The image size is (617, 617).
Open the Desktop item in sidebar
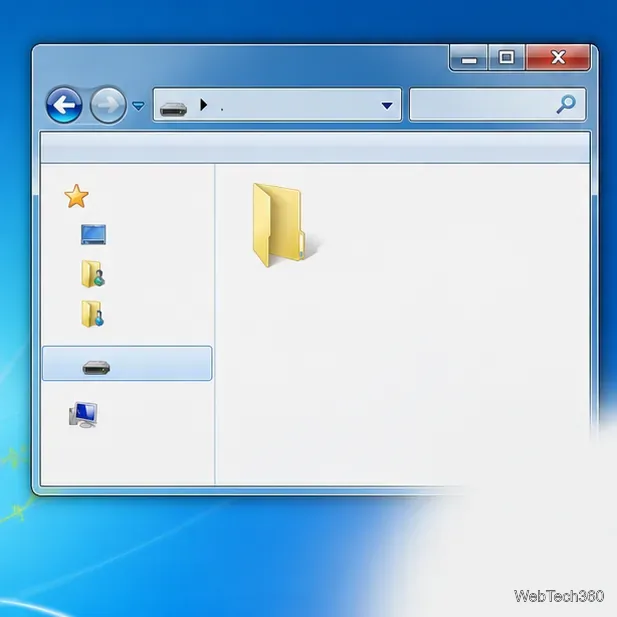click(x=93, y=235)
